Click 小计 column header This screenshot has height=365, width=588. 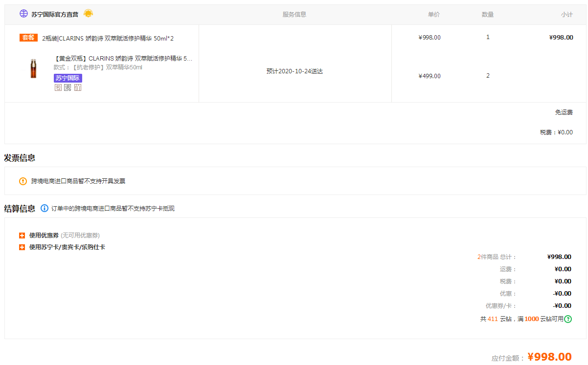pos(566,15)
